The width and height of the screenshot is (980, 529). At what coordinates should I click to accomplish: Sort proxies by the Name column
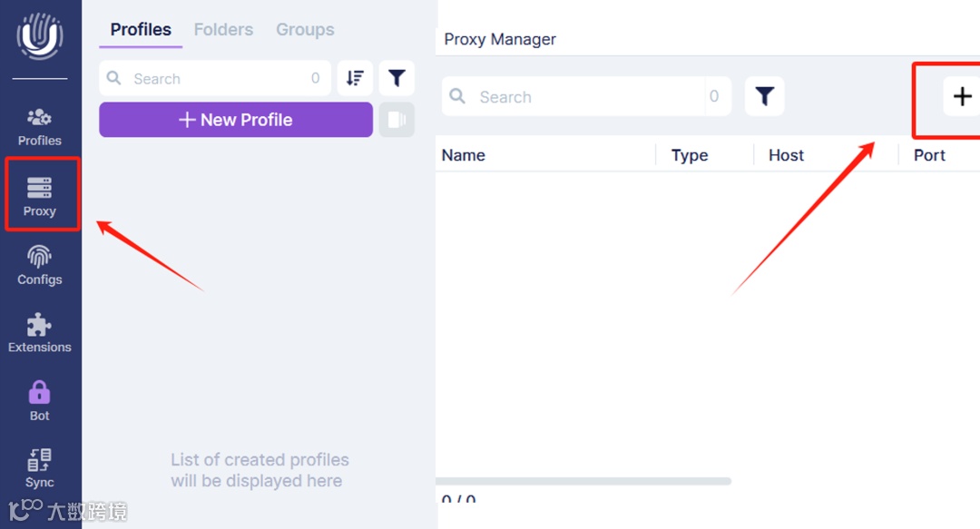coord(464,155)
